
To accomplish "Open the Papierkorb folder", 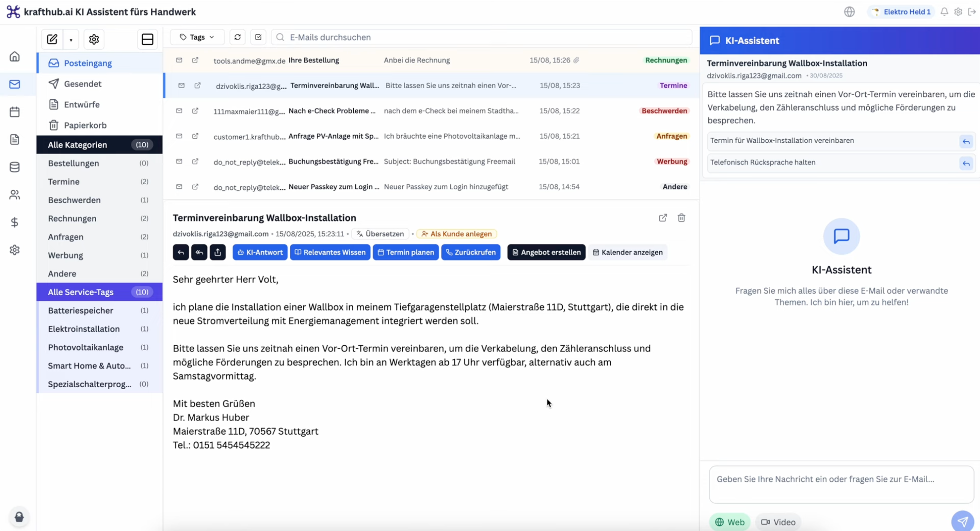I will pos(99,125).
